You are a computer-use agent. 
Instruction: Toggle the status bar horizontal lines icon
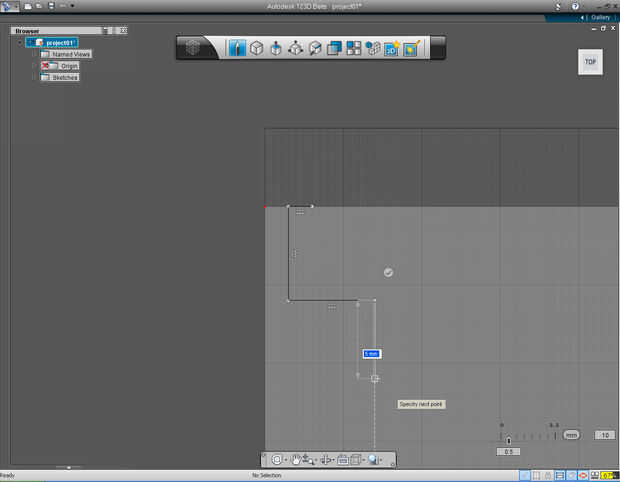[x=560, y=475]
